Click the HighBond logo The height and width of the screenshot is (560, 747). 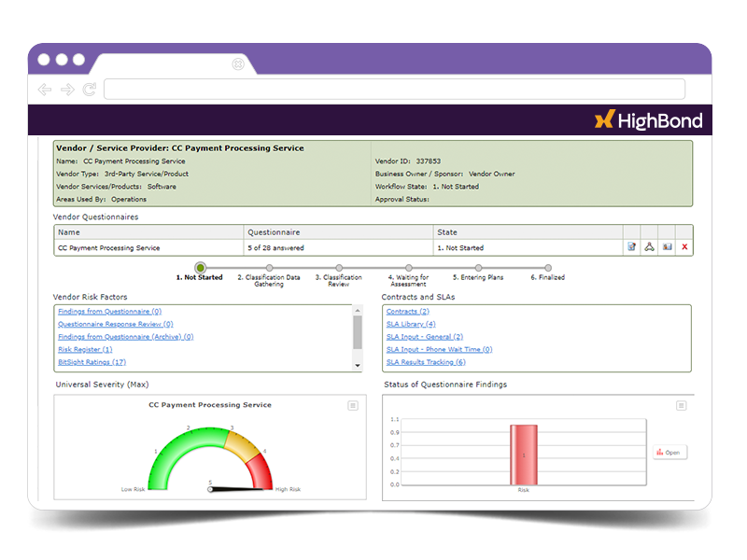pyautogui.click(x=648, y=120)
